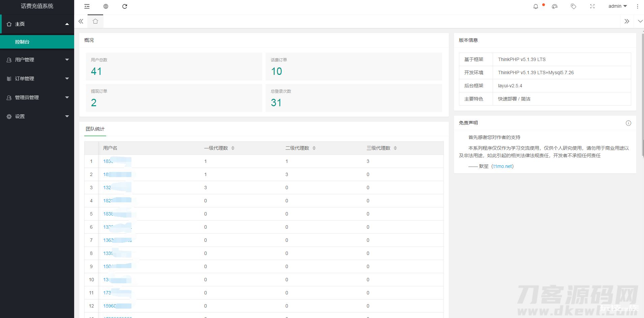The image size is (644, 318).
Task: Click the layui-v2.5.4 cell
Action: pos(562,86)
